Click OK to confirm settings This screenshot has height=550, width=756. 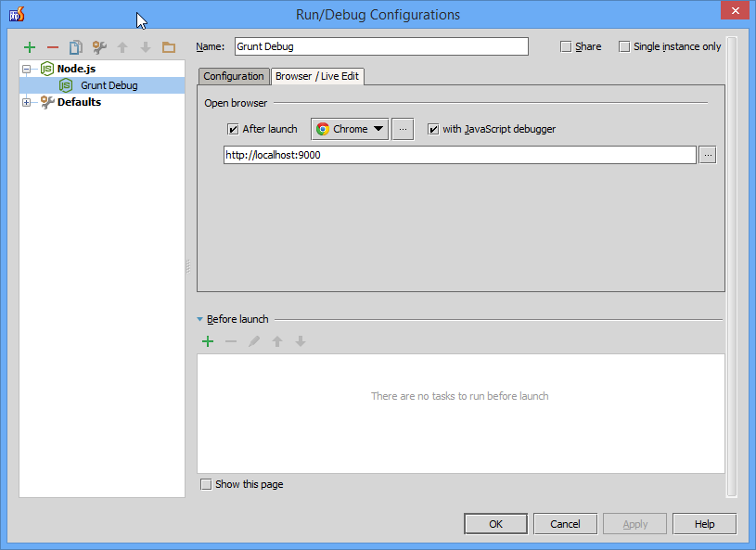click(495, 524)
